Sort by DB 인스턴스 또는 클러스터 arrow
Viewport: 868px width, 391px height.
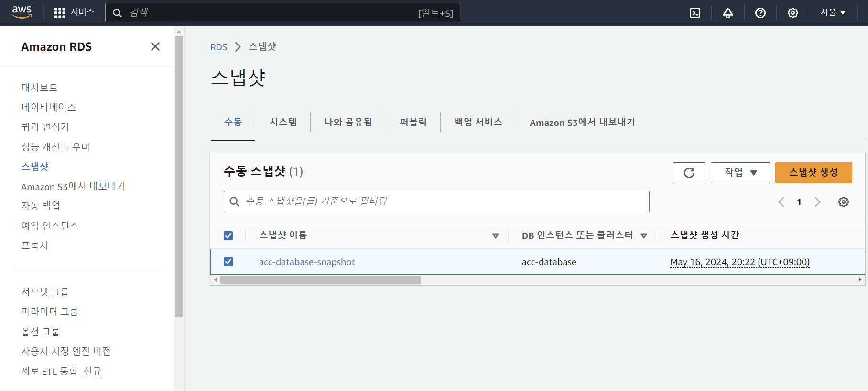point(644,235)
